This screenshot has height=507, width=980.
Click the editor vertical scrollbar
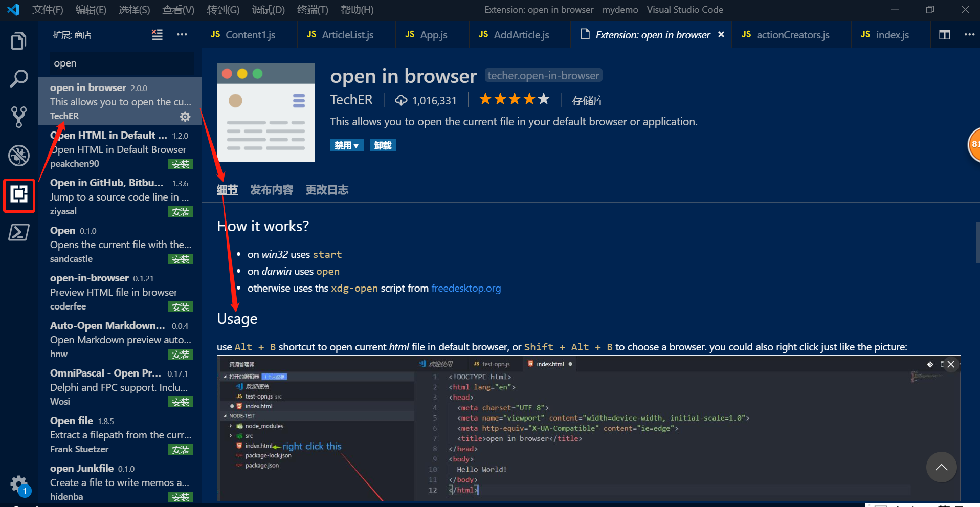point(977,243)
